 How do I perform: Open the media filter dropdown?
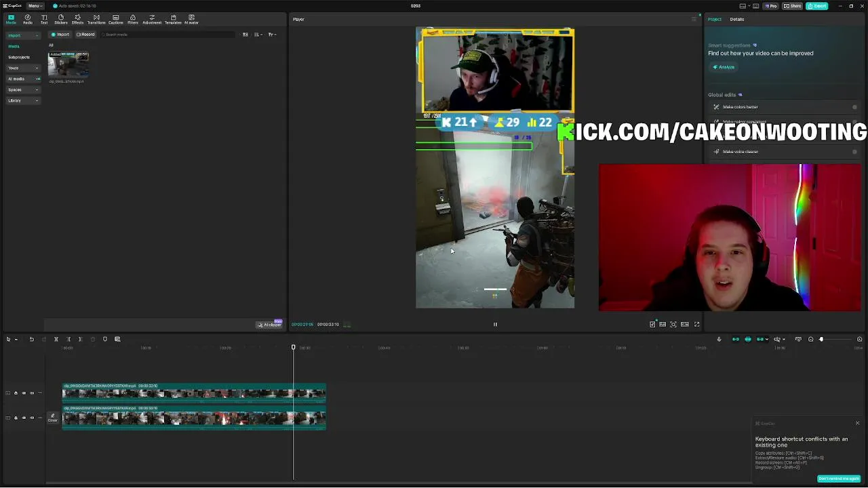coord(271,35)
